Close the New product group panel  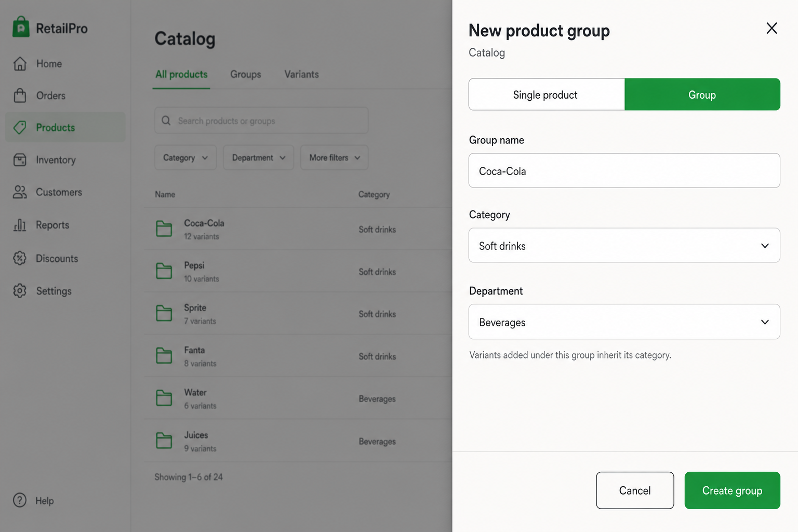click(772, 28)
